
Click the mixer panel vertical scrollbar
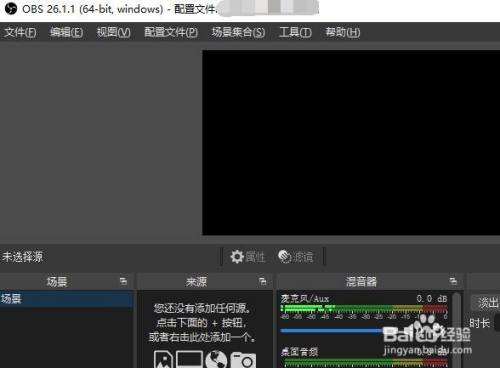coord(458,330)
